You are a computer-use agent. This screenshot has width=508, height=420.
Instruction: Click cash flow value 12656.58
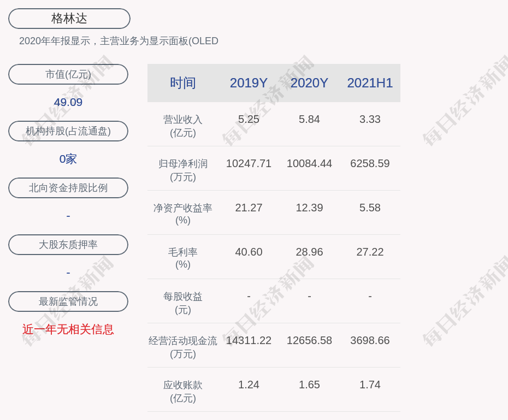coord(309,340)
